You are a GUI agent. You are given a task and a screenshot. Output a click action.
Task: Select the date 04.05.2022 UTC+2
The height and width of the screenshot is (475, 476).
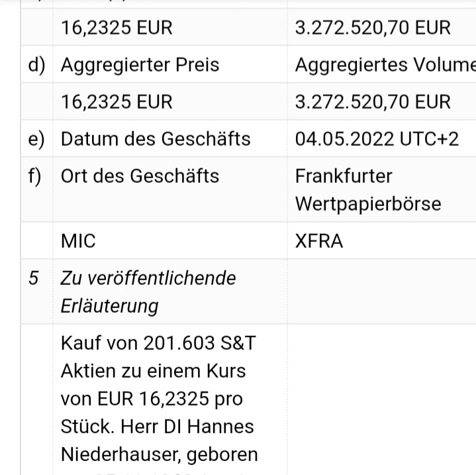377,139
